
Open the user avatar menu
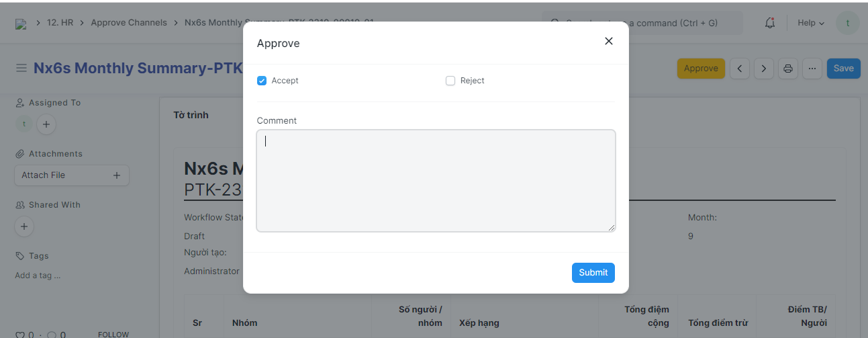pyautogui.click(x=847, y=23)
